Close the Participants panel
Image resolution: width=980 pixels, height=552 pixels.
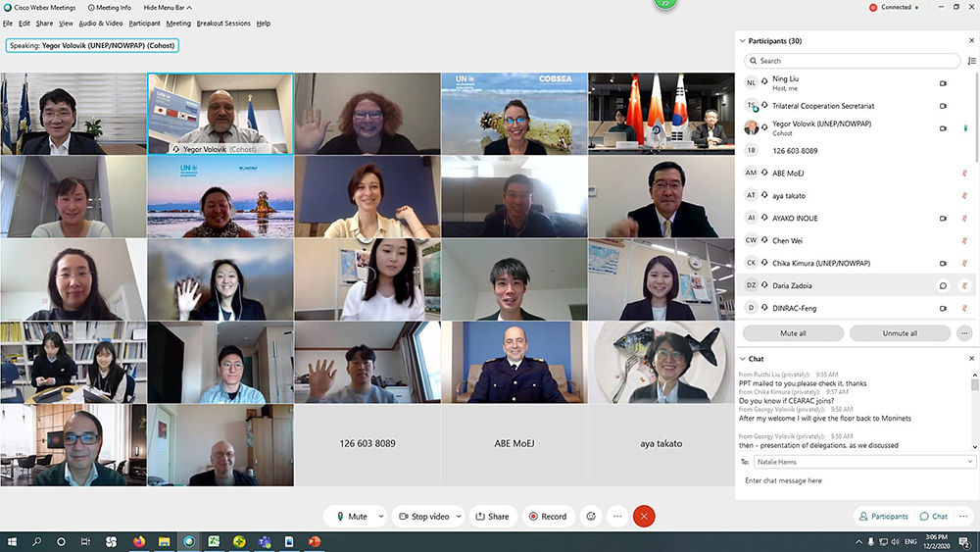coord(971,40)
